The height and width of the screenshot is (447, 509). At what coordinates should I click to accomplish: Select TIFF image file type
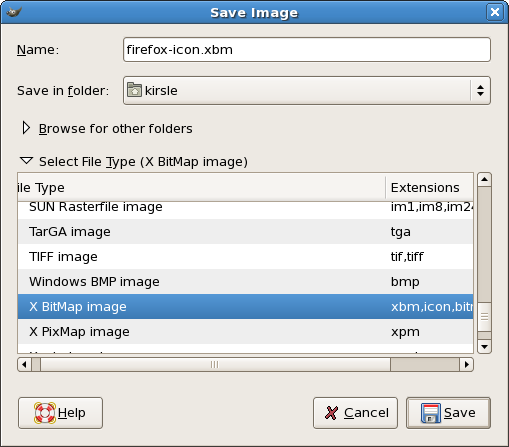[x=246, y=257]
